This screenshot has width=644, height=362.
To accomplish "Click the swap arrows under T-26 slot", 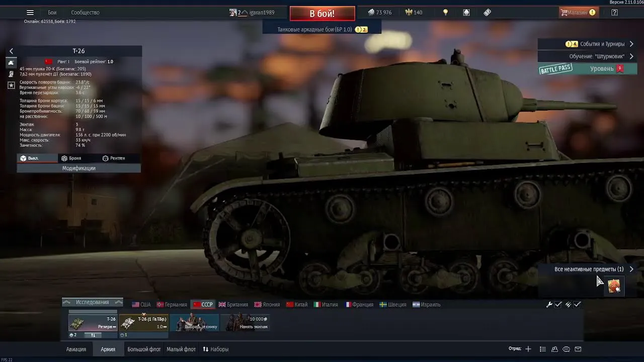I will (93, 335).
